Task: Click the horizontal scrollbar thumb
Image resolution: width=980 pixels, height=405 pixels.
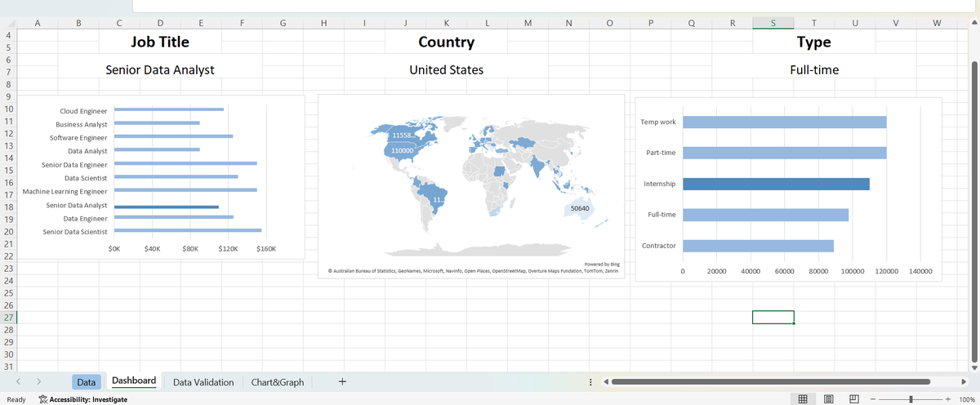Action: click(771, 381)
